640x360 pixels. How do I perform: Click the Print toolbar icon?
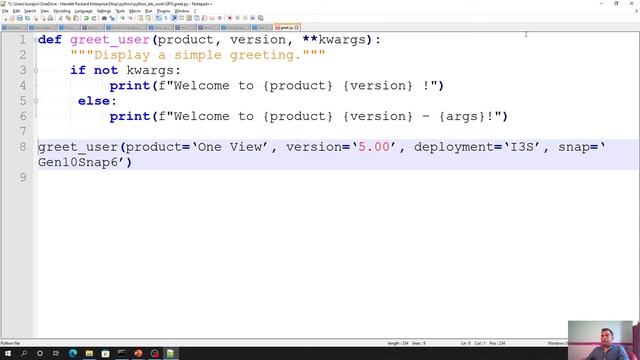50,18
